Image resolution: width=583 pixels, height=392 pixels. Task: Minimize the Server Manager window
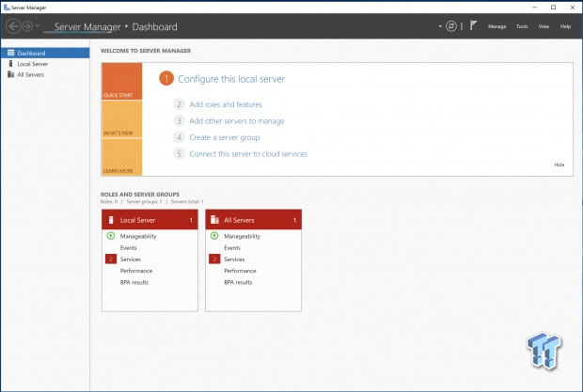click(535, 8)
